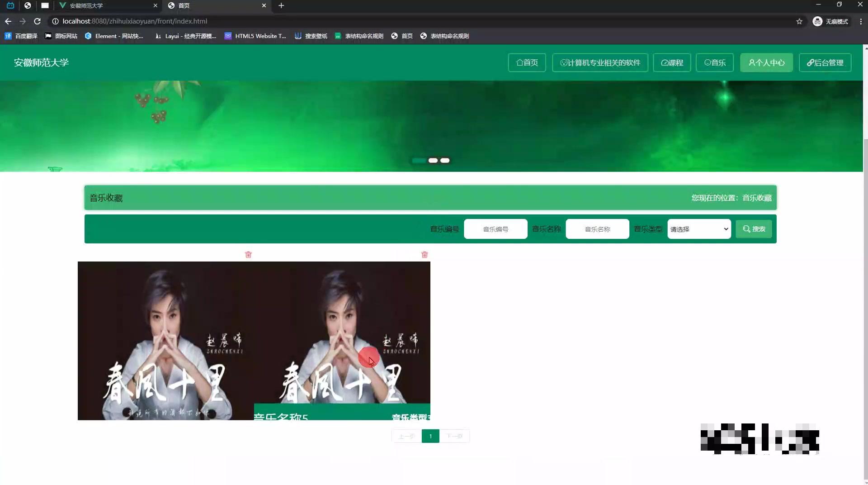Open the Chrome three-dot menu
Image resolution: width=868 pixels, height=485 pixels.
click(861, 21)
